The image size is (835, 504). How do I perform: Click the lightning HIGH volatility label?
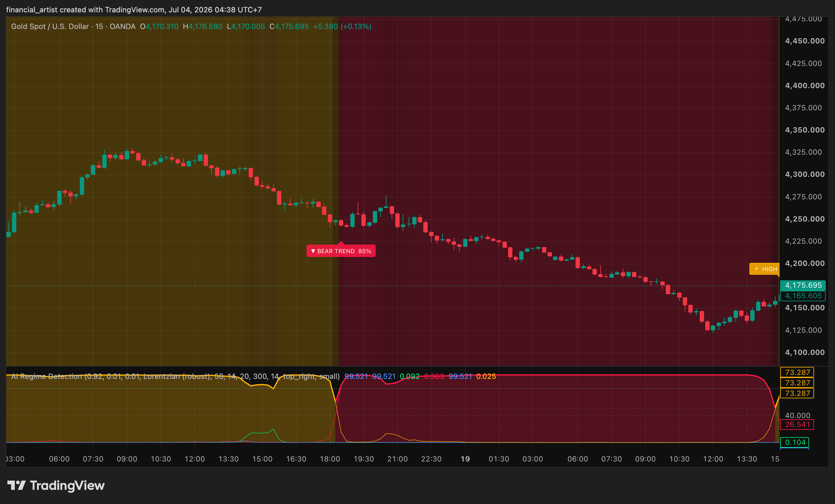point(764,269)
